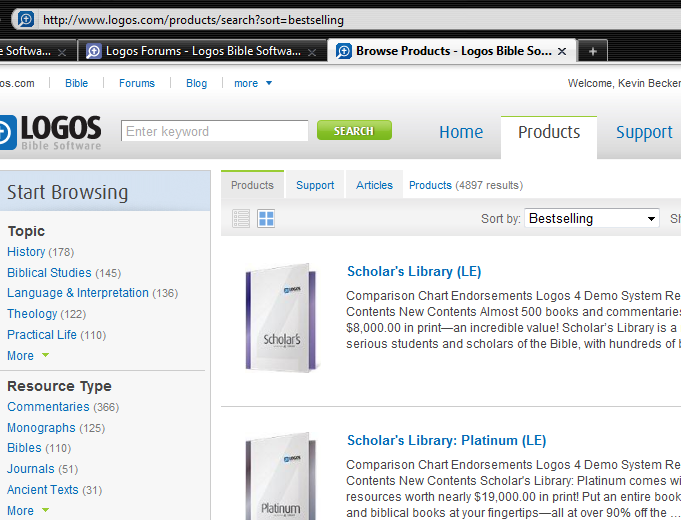This screenshot has width=681, height=520.
Task: Go to the Home main tab
Action: coord(461,132)
